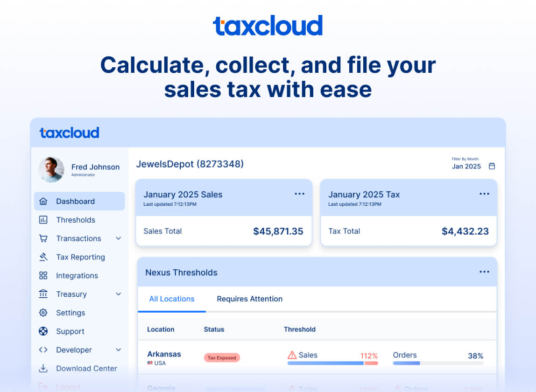Select the Tax Reporting pen icon

click(44, 257)
